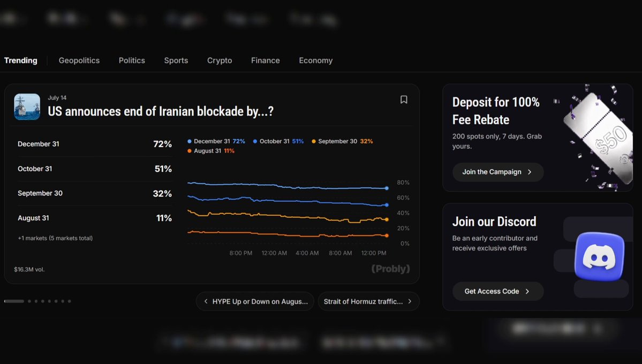The image size is (642, 364).
Task: Select the August 31 outcome row
Action: tap(95, 218)
